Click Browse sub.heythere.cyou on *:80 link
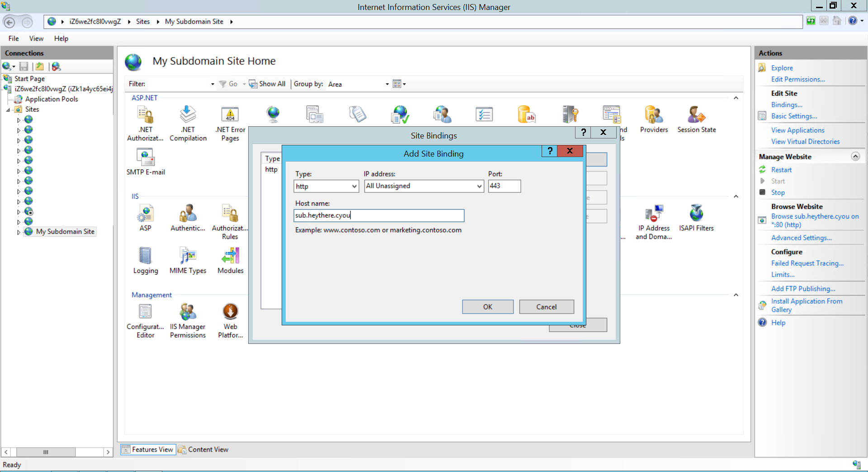 pyautogui.click(x=815, y=220)
